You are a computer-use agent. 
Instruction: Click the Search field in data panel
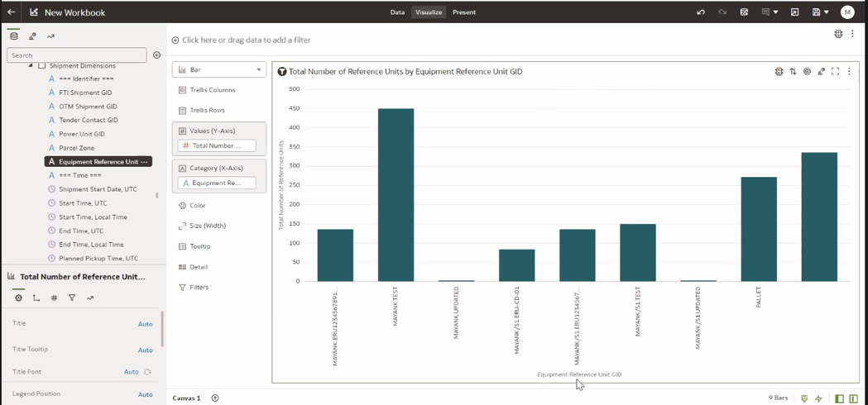coord(76,55)
